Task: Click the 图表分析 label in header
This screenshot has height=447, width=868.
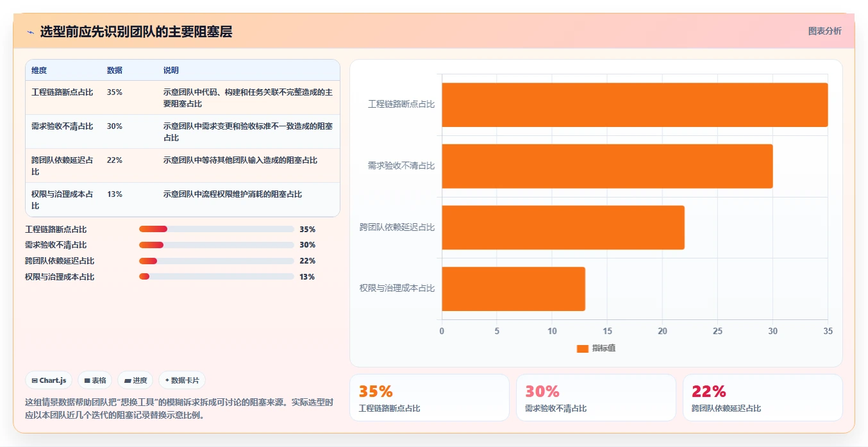Action: tap(824, 31)
